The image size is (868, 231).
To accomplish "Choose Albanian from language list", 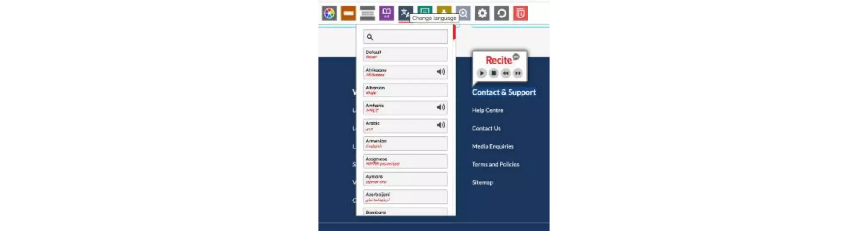I will [405, 90].
